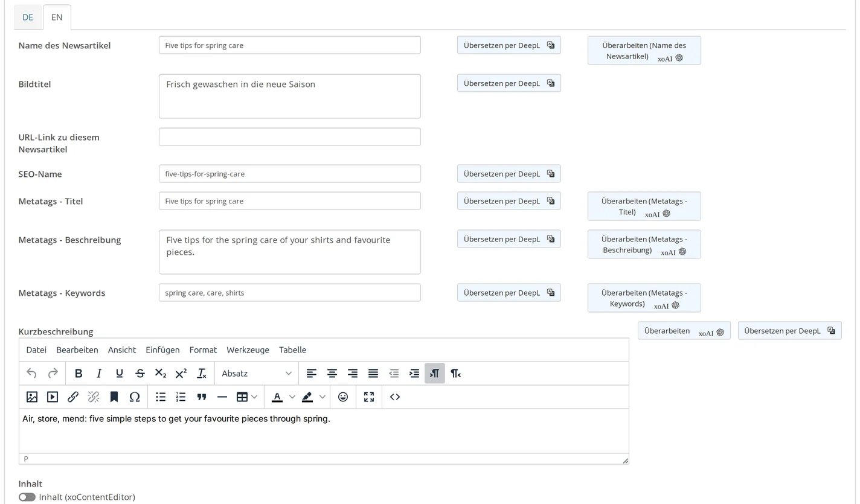Image resolution: width=860 pixels, height=504 pixels.
Task: Open the Tabelle editor menu
Action: coord(293,350)
